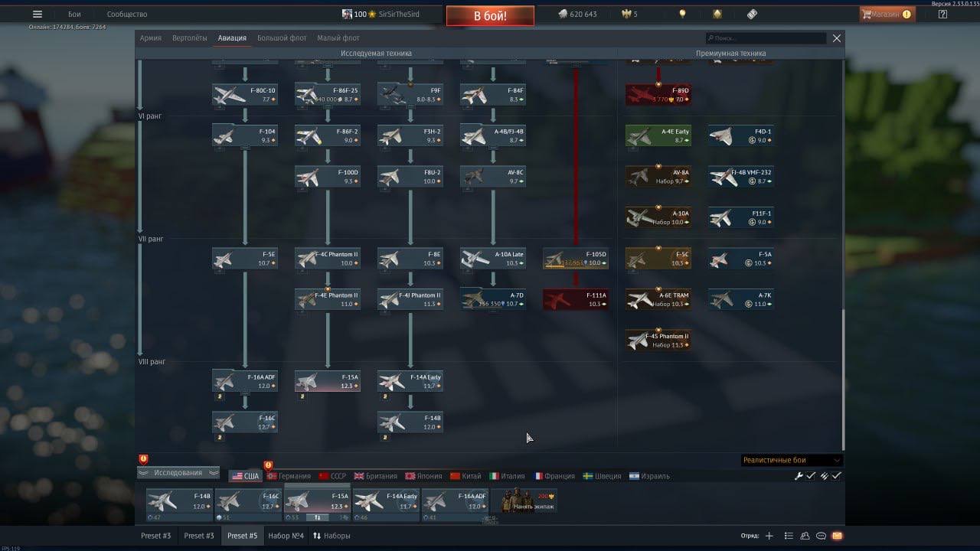Open the Реалистичные бои mode dropdown

792,460
